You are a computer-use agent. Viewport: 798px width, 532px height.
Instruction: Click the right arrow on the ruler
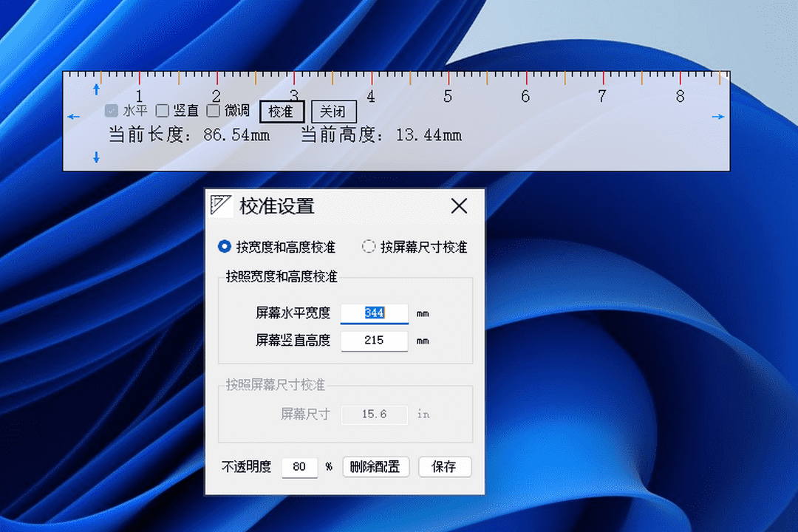pyautogui.click(x=718, y=117)
